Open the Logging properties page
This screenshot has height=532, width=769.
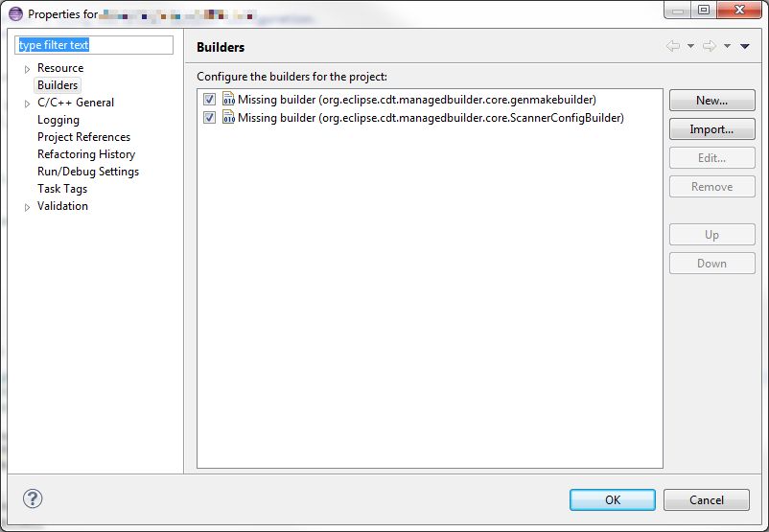pos(58,120)
